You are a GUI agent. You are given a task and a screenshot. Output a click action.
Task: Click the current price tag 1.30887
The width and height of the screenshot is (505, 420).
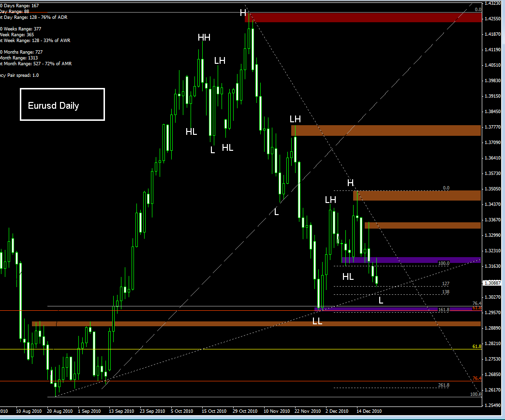pos(493,283)
